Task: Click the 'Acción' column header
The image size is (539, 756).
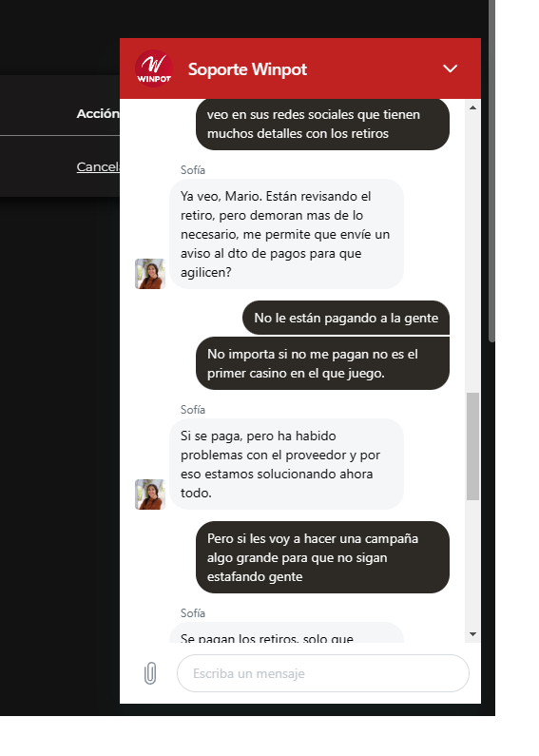Action: (98, 114)
